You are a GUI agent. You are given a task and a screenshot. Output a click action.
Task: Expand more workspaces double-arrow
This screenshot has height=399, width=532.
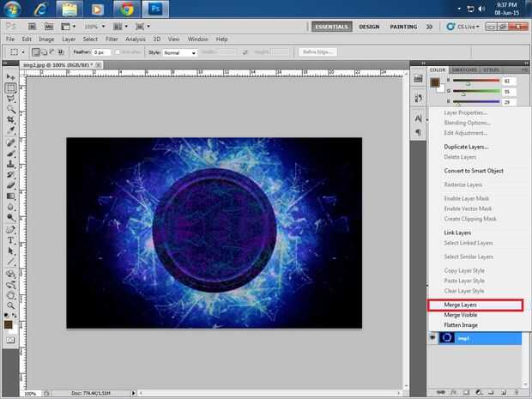(x=430, y=27)
